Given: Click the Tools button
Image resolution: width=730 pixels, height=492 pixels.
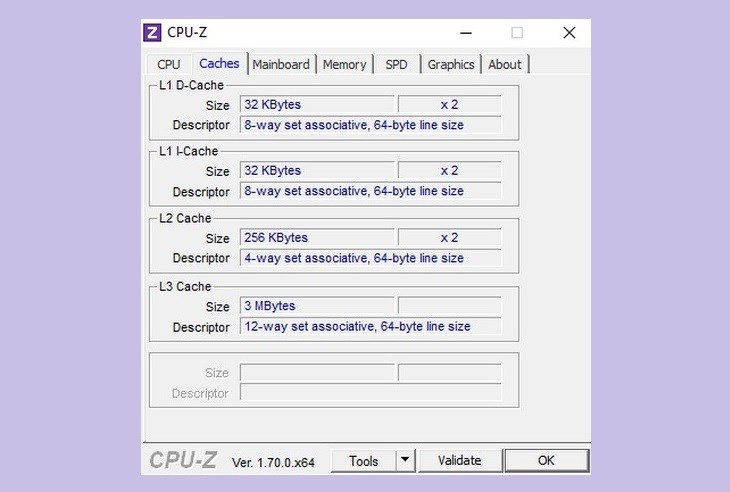Looking at the screenshot, I should point(363,461).
